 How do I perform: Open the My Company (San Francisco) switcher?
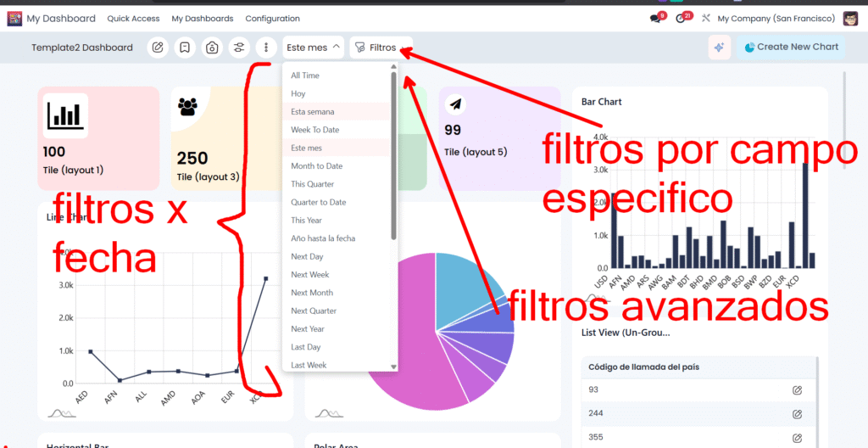click(776, 19)
